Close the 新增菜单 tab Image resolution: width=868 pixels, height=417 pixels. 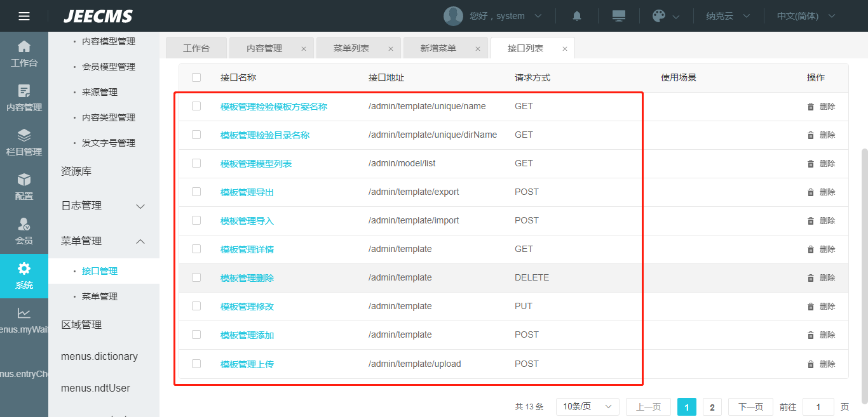pos(477,49)
